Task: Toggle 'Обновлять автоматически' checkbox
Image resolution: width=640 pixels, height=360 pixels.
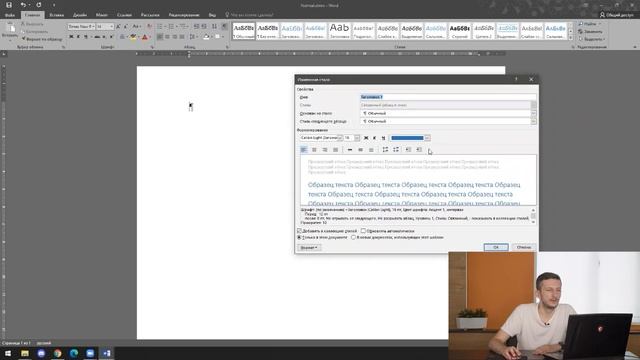Action: pos(363,231)
